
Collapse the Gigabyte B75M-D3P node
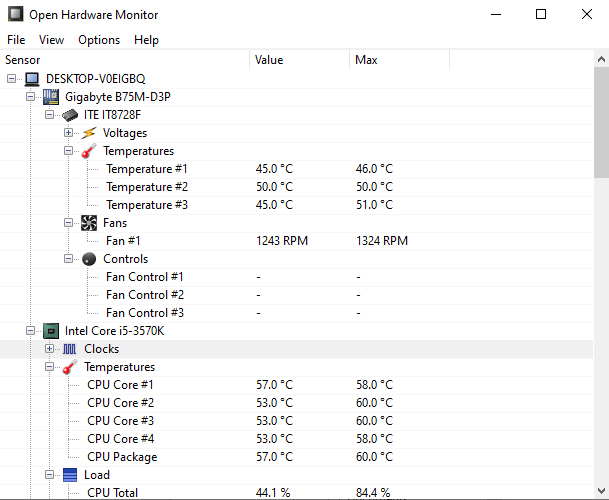point(30,97)
